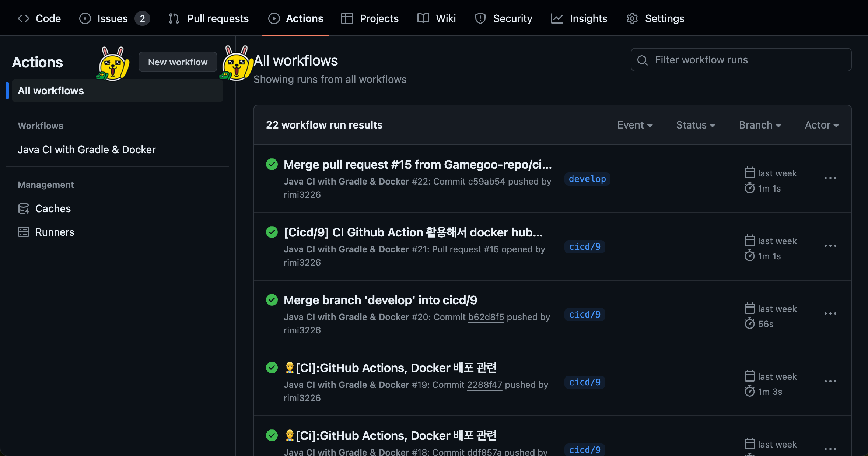Click the Settings gear icon
Viewport: 868px width, 456px height.
(632, 18)
